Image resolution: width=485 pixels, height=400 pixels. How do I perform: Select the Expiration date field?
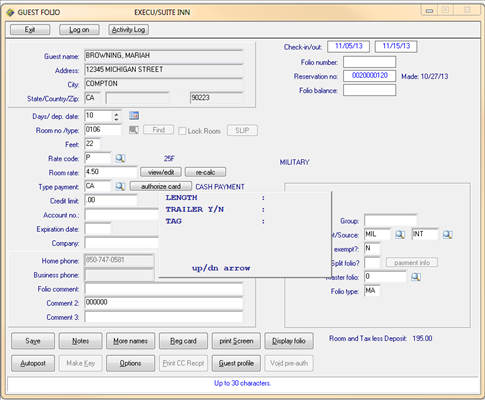point(98,229)
